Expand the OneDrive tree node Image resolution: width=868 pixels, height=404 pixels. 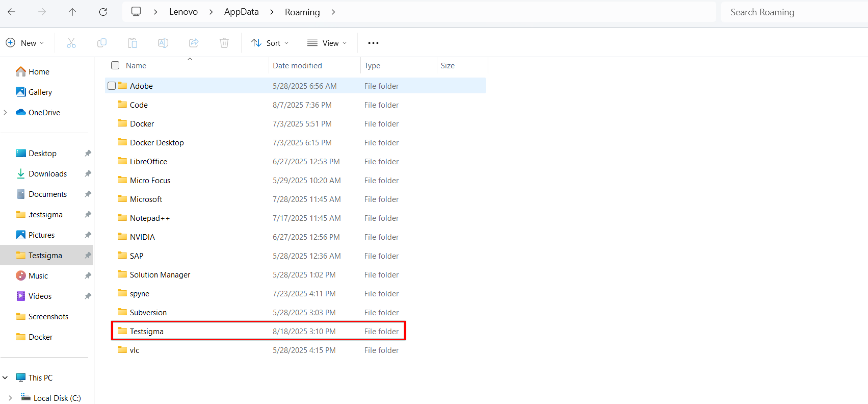click(5, 112)
